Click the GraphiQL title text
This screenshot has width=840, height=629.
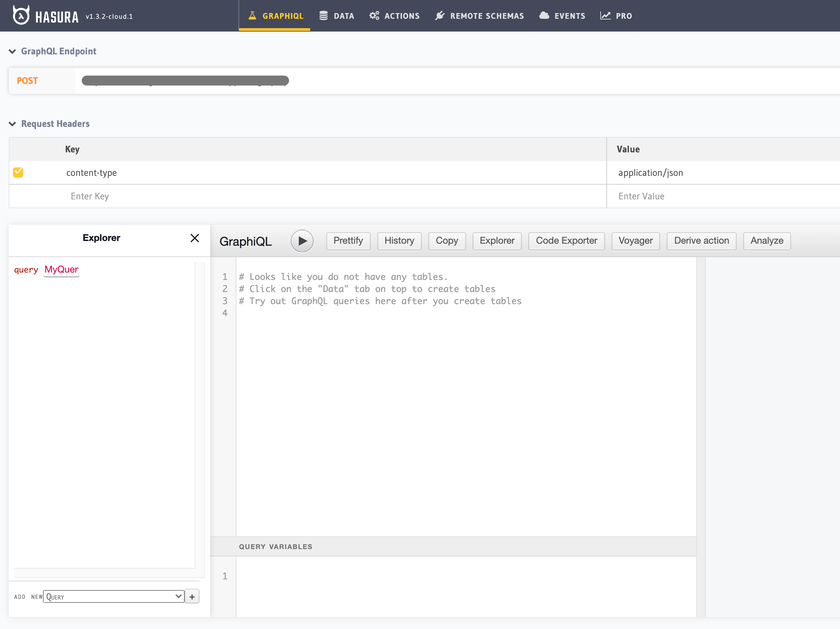(246, 241)
